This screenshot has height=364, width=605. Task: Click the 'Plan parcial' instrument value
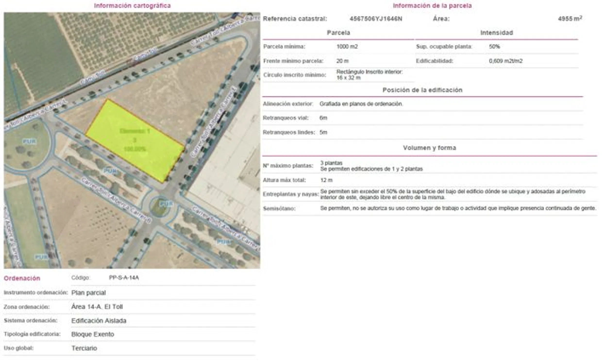(88, 293)
